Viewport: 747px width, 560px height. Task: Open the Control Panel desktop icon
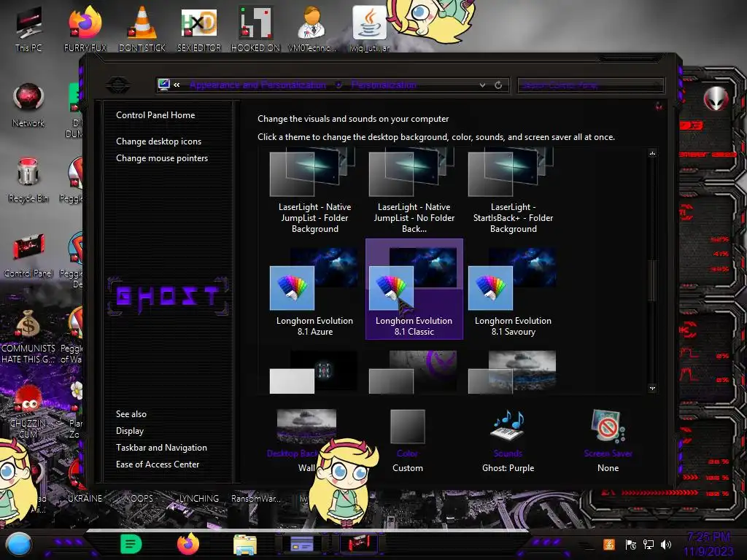[28, 255]
